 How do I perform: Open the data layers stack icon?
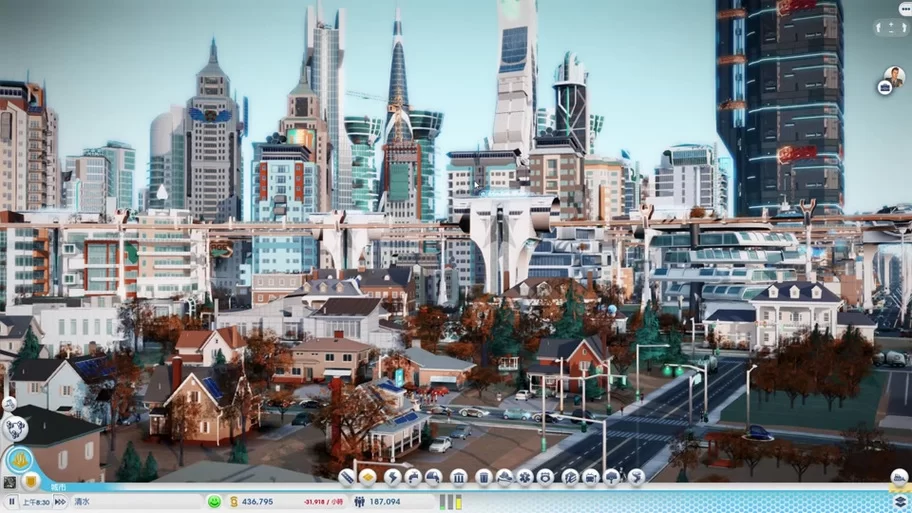[900, 501]
